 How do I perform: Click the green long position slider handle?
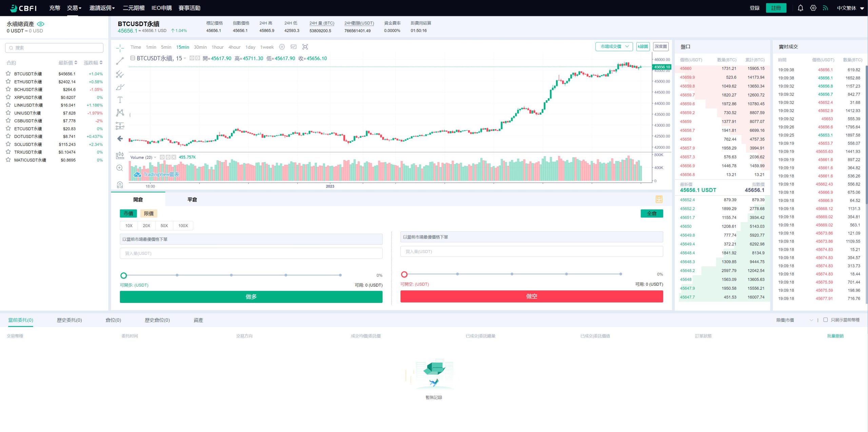[124, 275]
